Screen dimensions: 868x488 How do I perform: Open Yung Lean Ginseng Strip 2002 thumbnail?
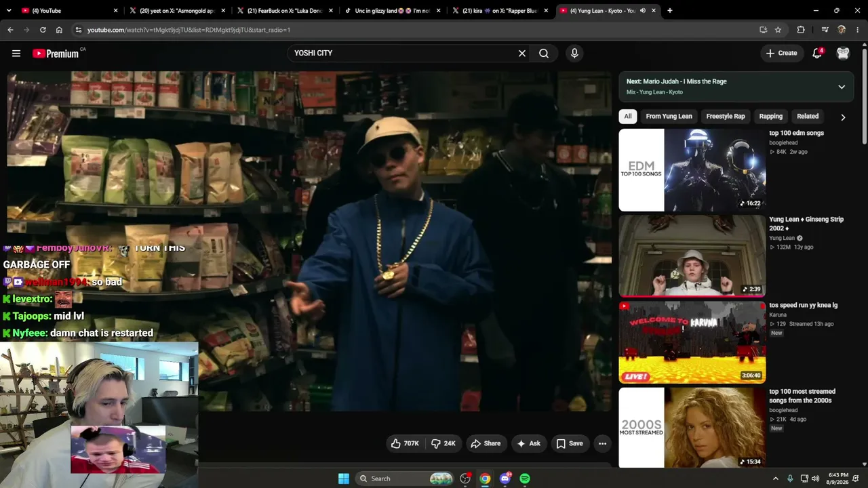pyautogui.click(x=692, y=256)
